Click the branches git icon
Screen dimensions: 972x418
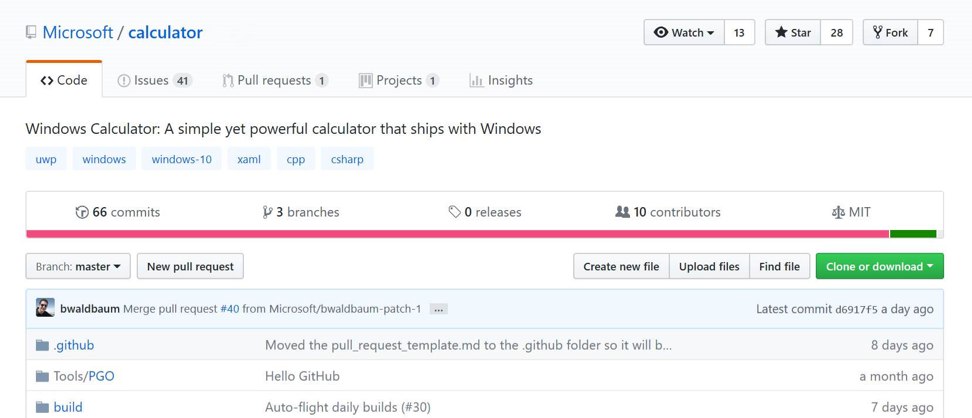tap(267, 212)
